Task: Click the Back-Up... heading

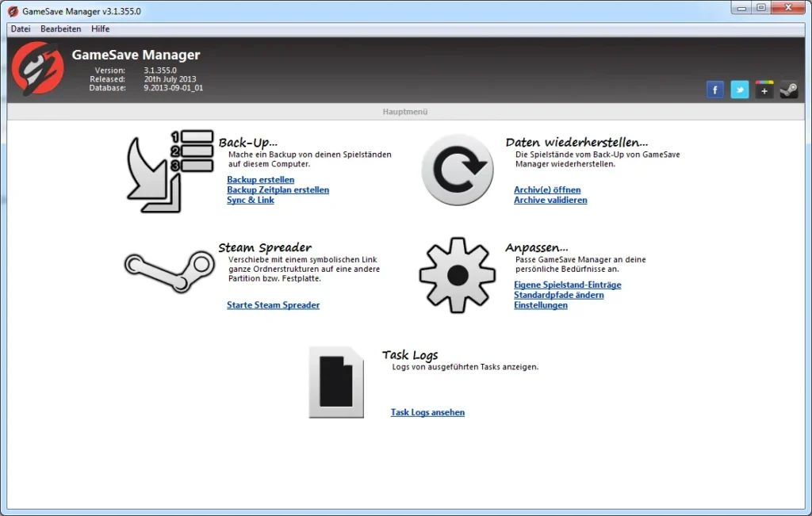Action: point(248,143)
